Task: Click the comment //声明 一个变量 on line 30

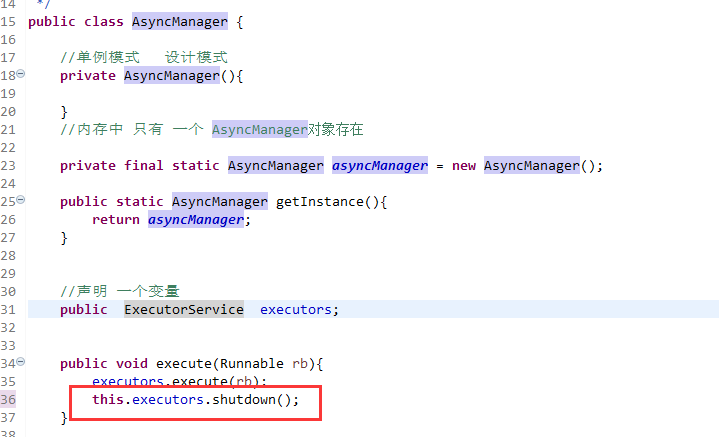Action: [120, 291]
